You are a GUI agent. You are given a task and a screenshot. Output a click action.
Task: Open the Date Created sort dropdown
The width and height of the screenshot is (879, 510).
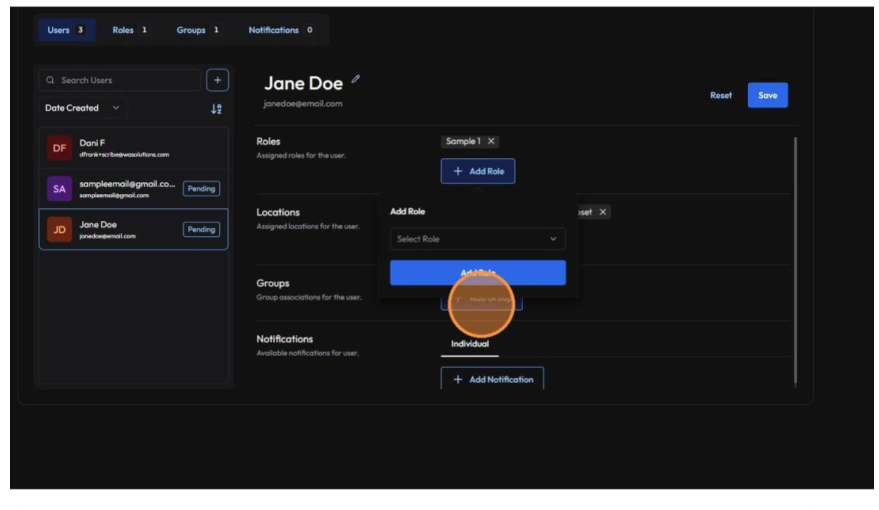coord(82,108)
